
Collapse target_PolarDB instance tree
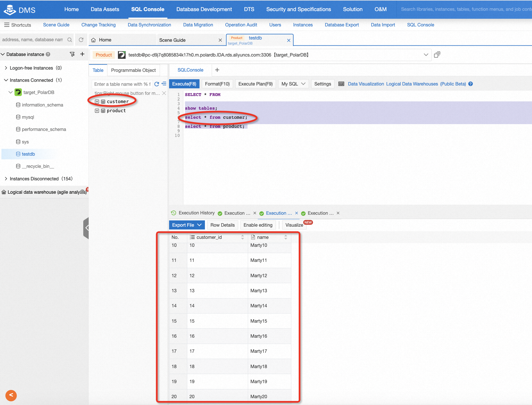pos(11,92)
